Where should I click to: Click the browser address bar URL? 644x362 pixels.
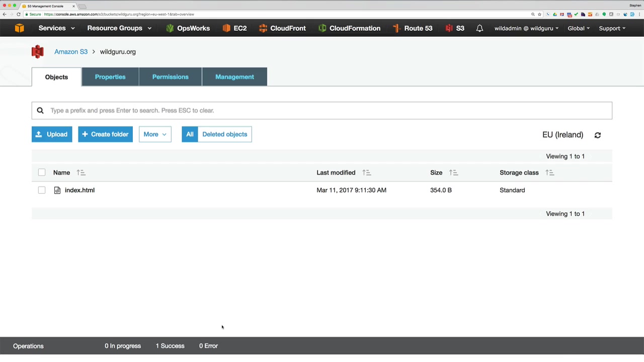click(x=119, y=14)
